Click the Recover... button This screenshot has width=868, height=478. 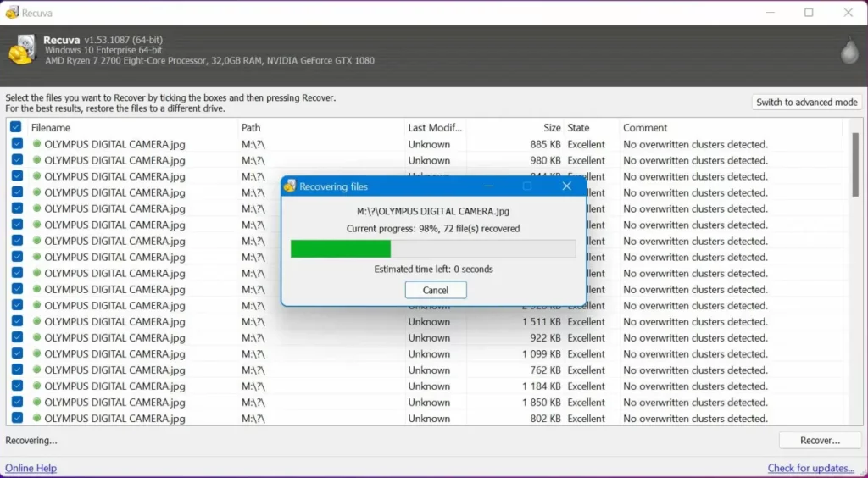click(820, 441)
